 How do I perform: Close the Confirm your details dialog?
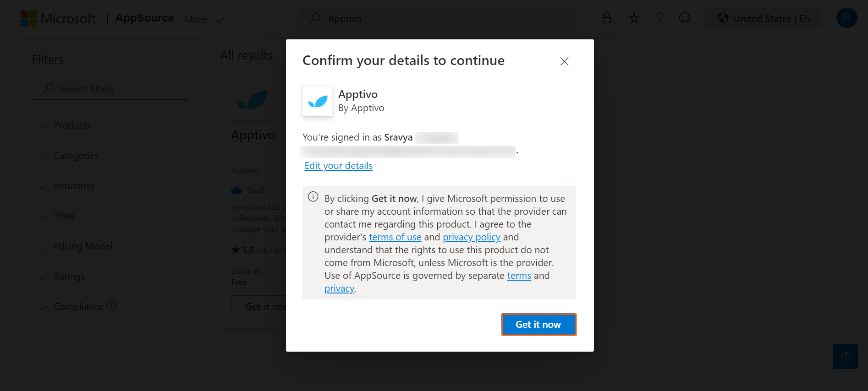pyautogui.click(x=564, y=61)
